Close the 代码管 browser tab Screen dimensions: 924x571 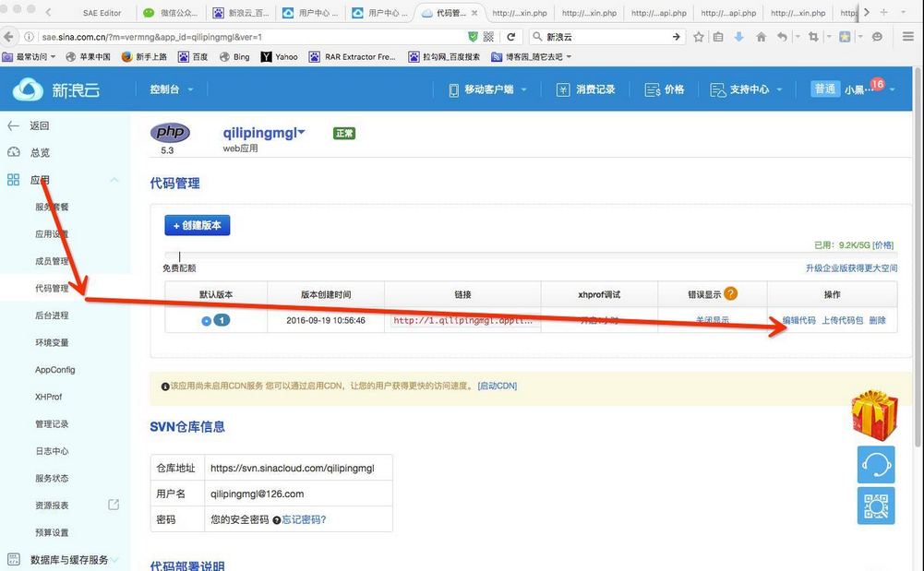[x=474, y=12]
